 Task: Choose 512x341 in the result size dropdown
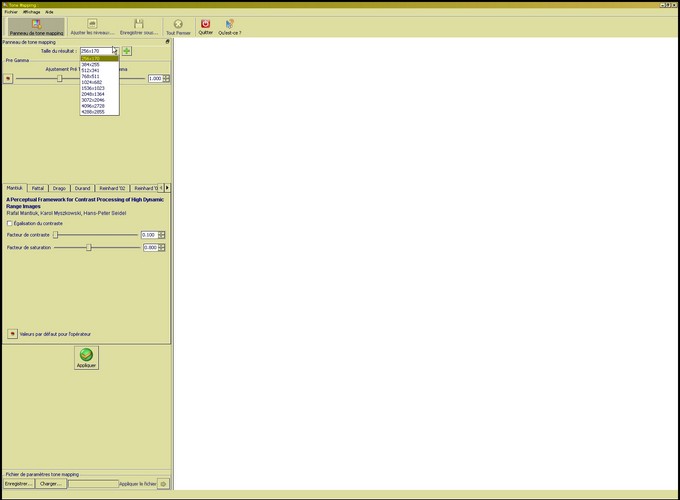pos(91,70)
